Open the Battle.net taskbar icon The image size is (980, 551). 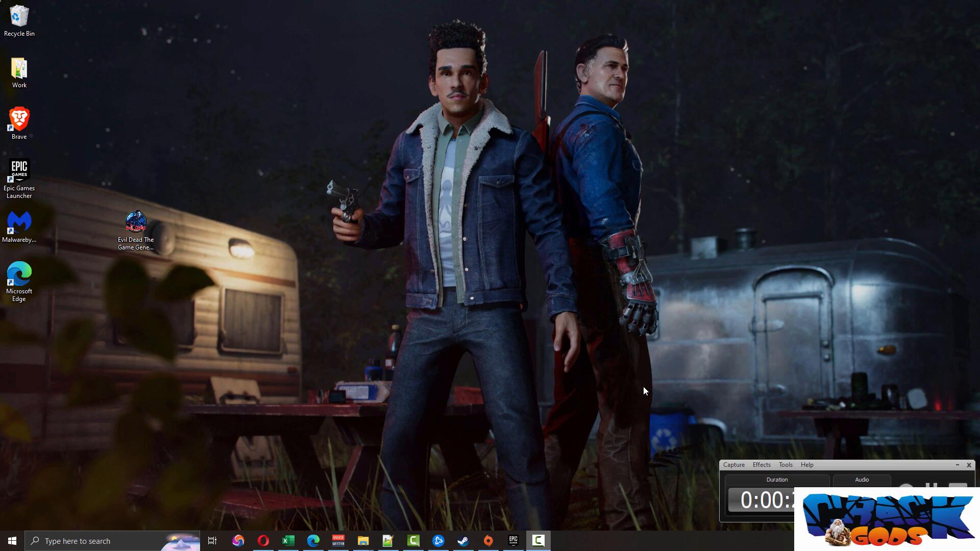[438, 541]
